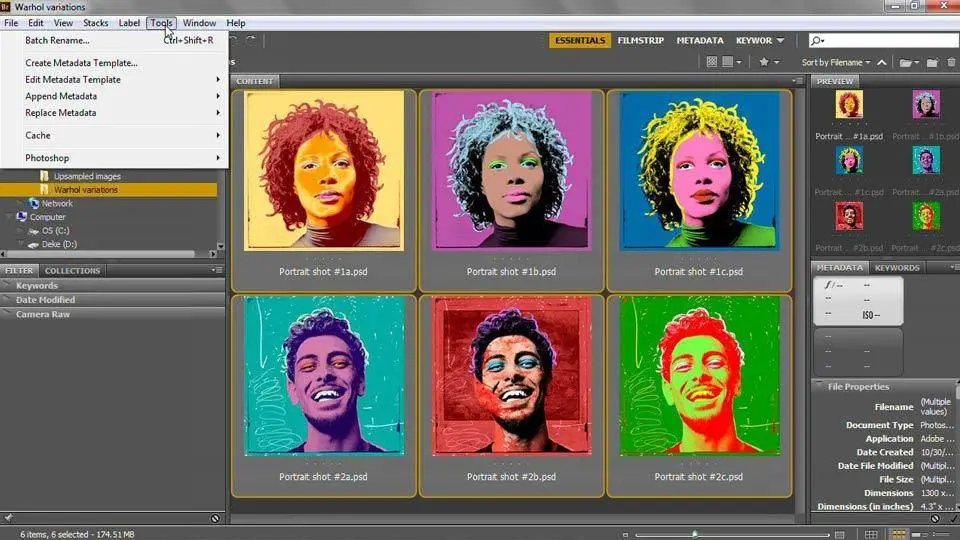Click the create new folder icon
This screenshot has width=960, height=540.
point(932,62)
